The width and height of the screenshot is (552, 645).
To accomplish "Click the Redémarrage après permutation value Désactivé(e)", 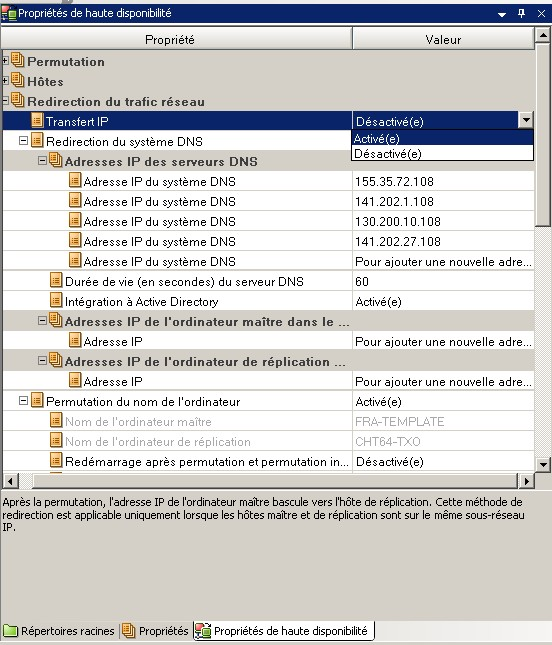I will (x=443, y=462).
